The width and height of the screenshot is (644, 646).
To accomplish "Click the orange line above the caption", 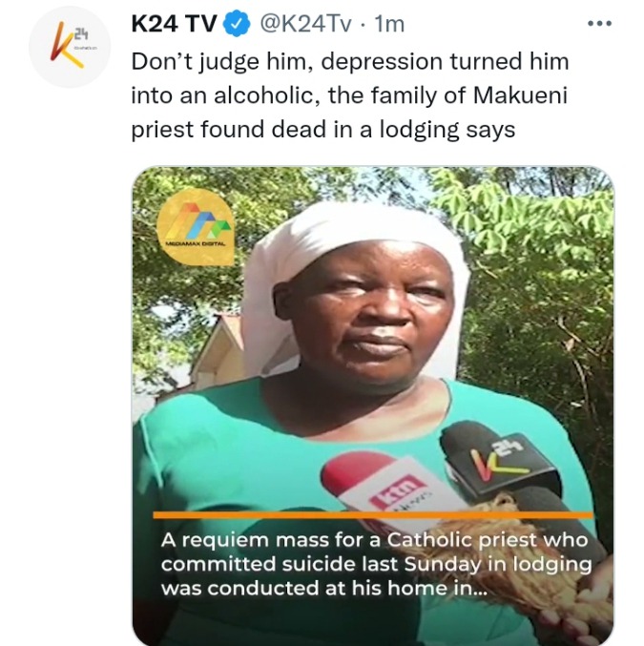I will tap(373, 515).
